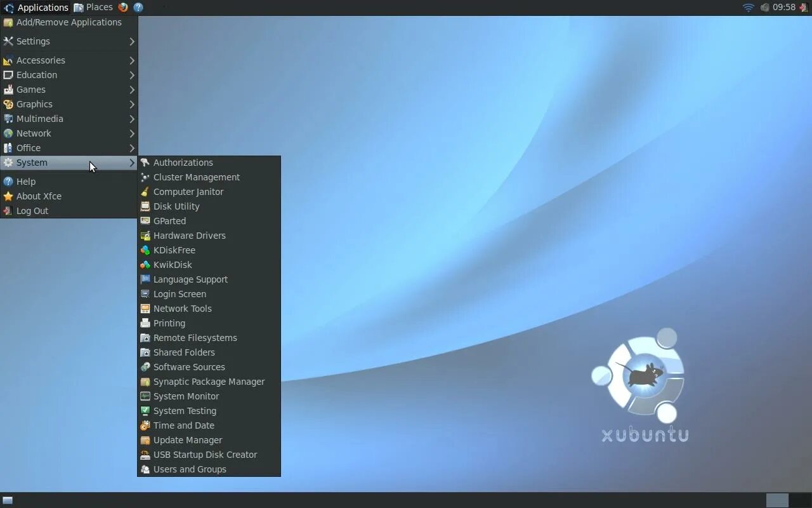Click the System submenu arrow
The height and width of the screenshot is (508, 812).
[132, 163]
